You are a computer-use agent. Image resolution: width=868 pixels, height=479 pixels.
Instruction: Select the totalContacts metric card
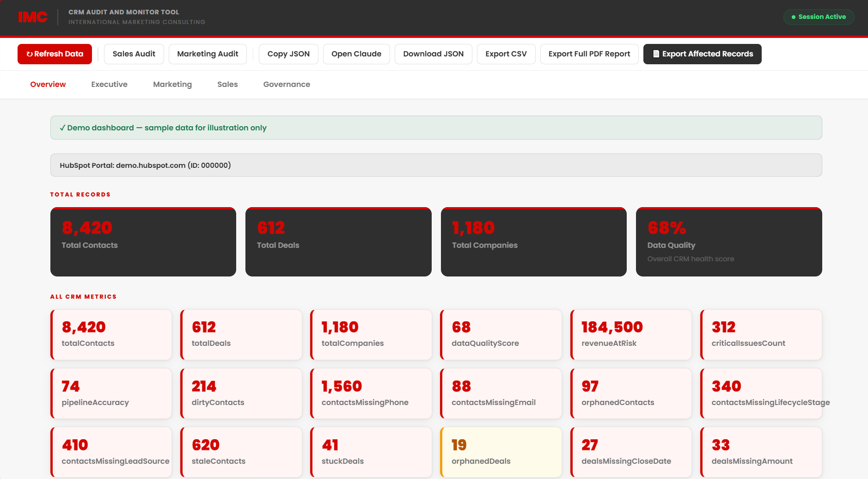pyautogui.click(x=111, y=335)
